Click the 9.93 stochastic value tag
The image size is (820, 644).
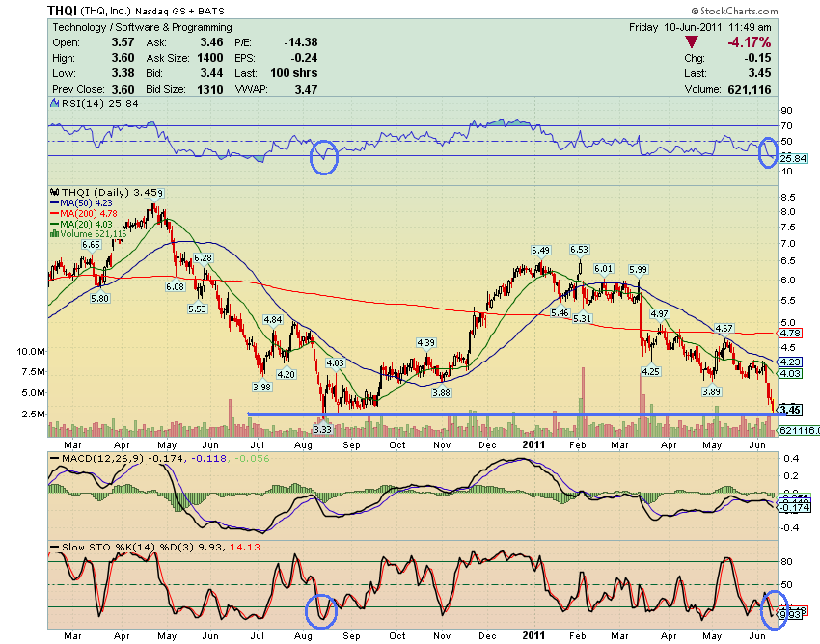[790, 615]
